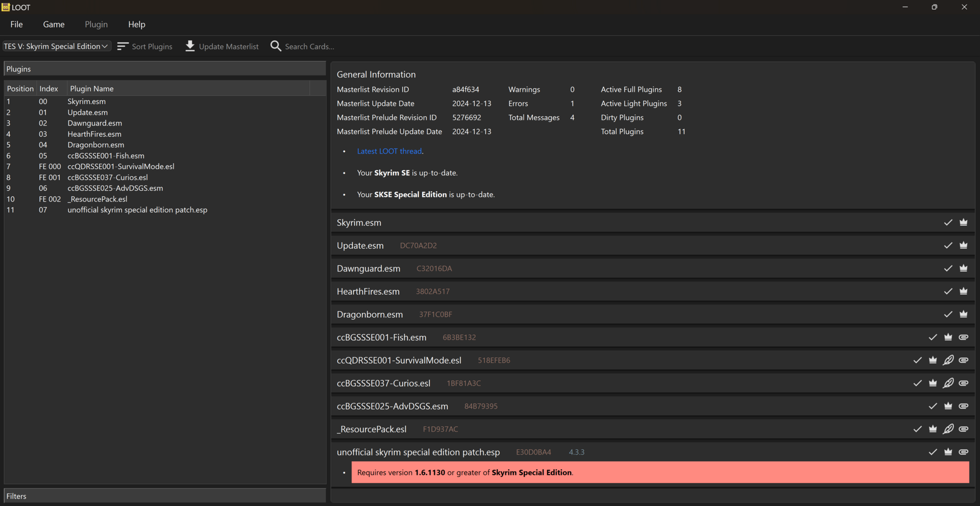Viewport: 980px width, 506px height.
Task: Select Update.esm in the plugins list
Action: click(165, 112)
